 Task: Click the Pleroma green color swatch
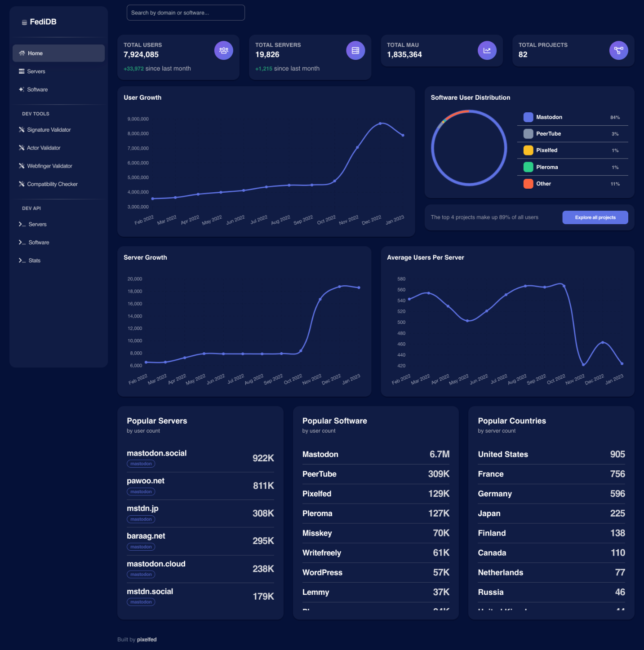coord(529,167)
